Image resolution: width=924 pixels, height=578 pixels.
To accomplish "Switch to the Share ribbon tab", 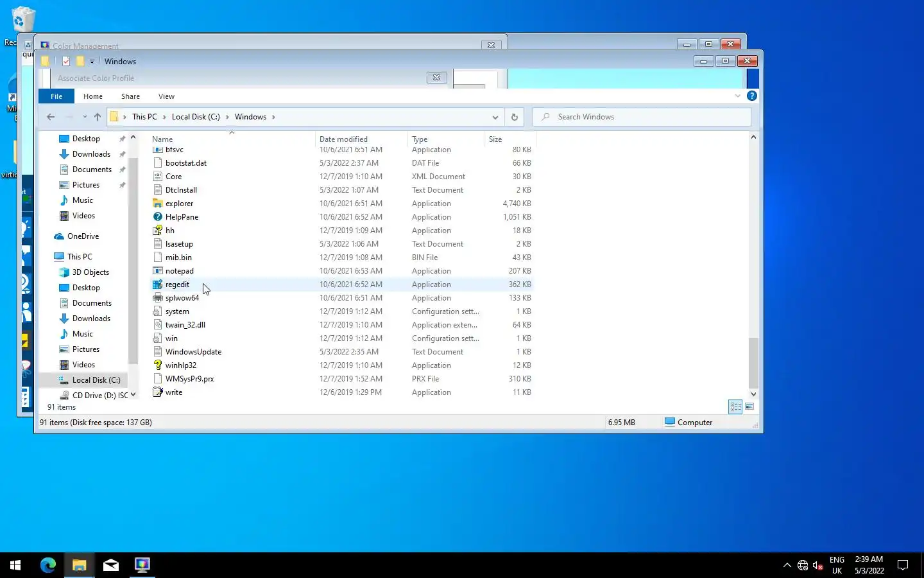I will 130,96.
